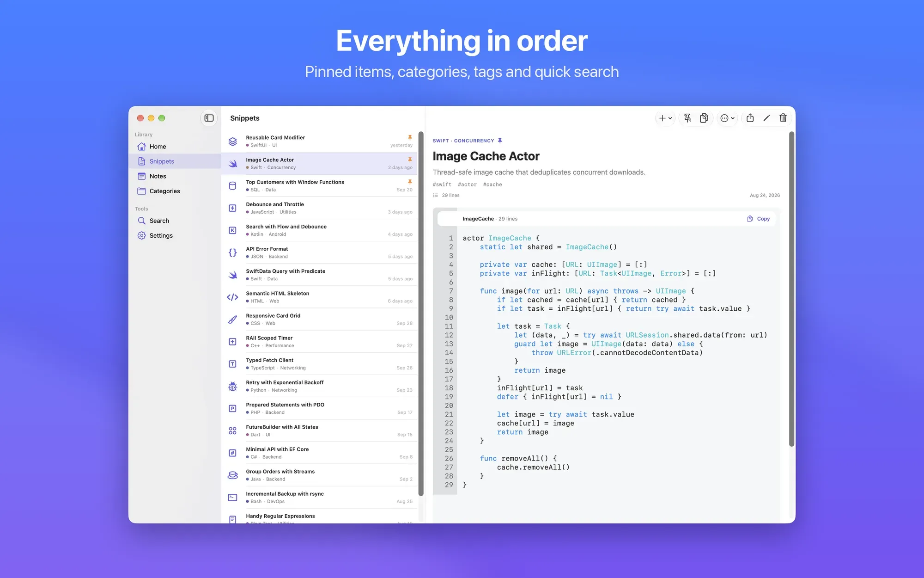Click the database icon for Top Customers snippet

tap(233, 186)
